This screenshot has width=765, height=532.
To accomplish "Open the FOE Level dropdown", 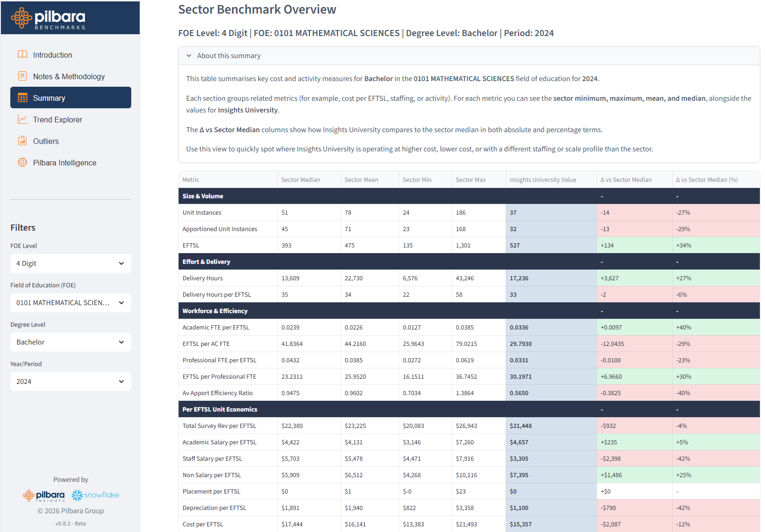I will (70, 263).
